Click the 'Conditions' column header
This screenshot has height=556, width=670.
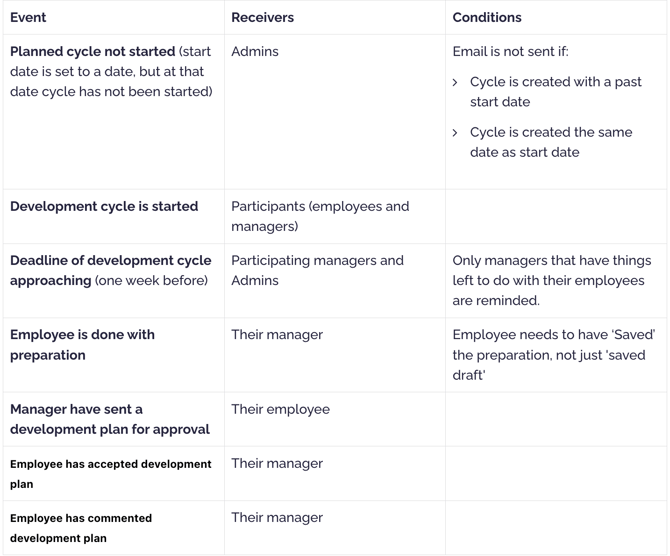tap(487, 18)
